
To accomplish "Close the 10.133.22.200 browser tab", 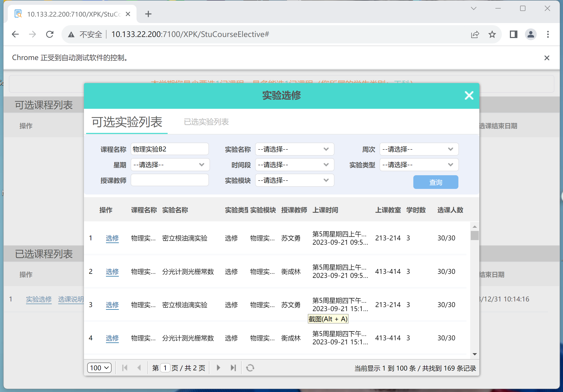I will (128, 14).
